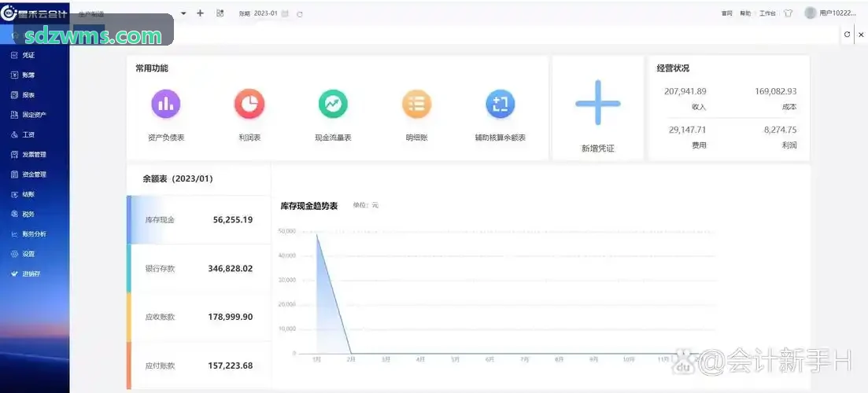The height and width of the screenshot is (393, 868).
Task: Click the 工作台 link
Action: (x=767, y=13)
